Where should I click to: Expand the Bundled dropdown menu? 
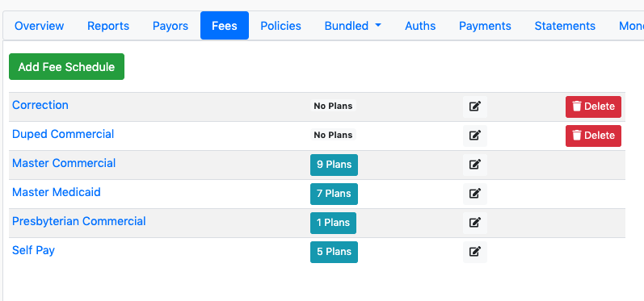(353, 26)
